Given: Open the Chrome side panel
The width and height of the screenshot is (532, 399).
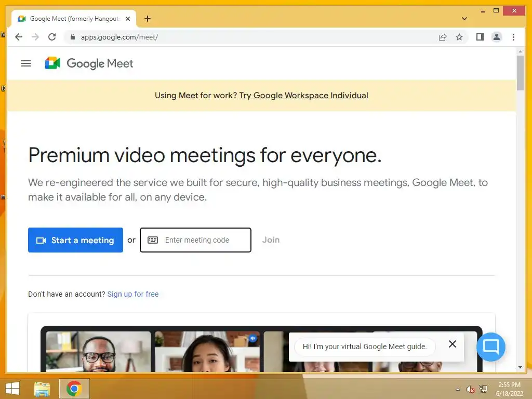Looking at the screenshot, I should click(x=480, y=37).
